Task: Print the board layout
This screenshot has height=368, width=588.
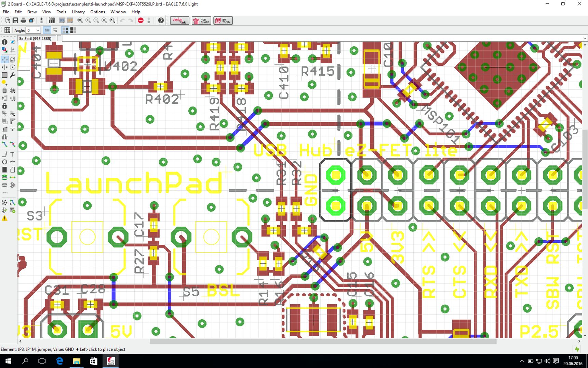Action: [23, 21]
